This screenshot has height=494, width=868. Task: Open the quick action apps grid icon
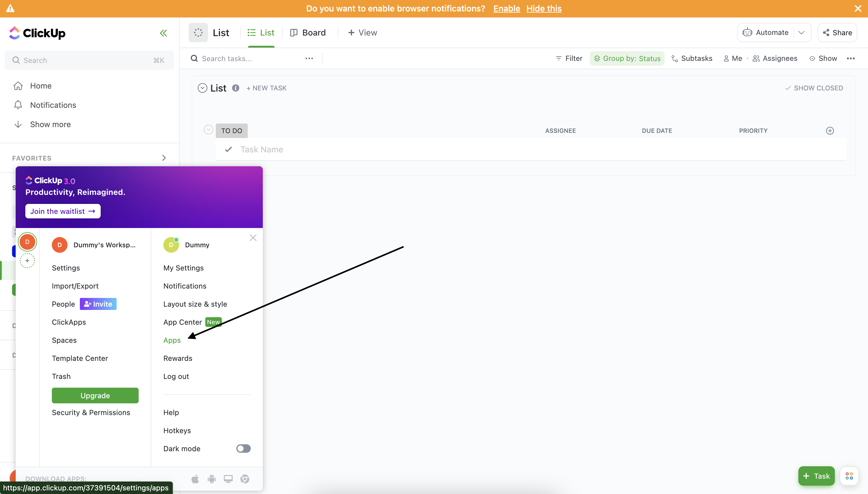849,476
